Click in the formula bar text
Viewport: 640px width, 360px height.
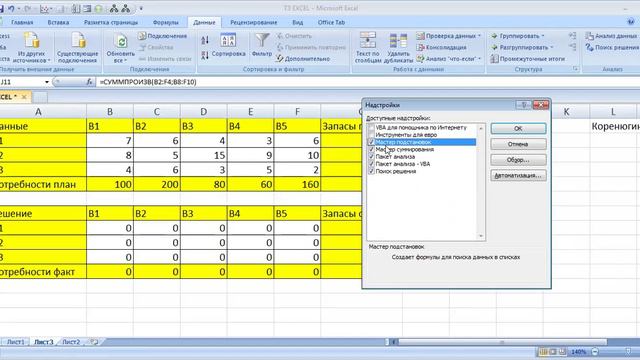pos(148,82)
